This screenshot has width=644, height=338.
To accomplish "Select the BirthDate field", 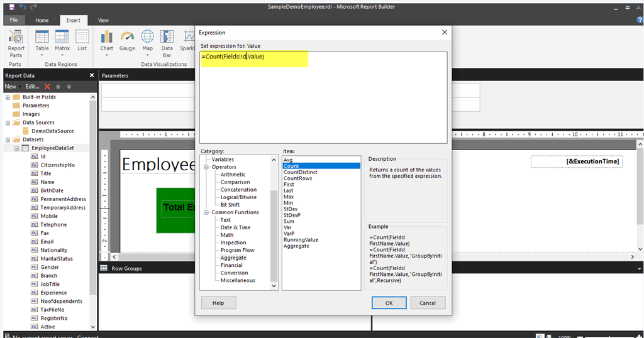I will 52,190.
